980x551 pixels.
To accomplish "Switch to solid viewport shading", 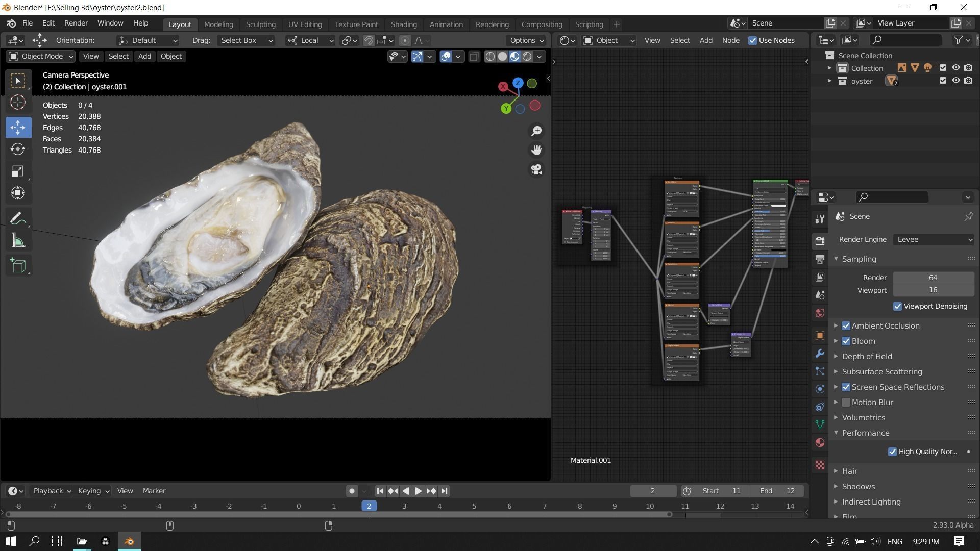I will [x=502, y=57].
